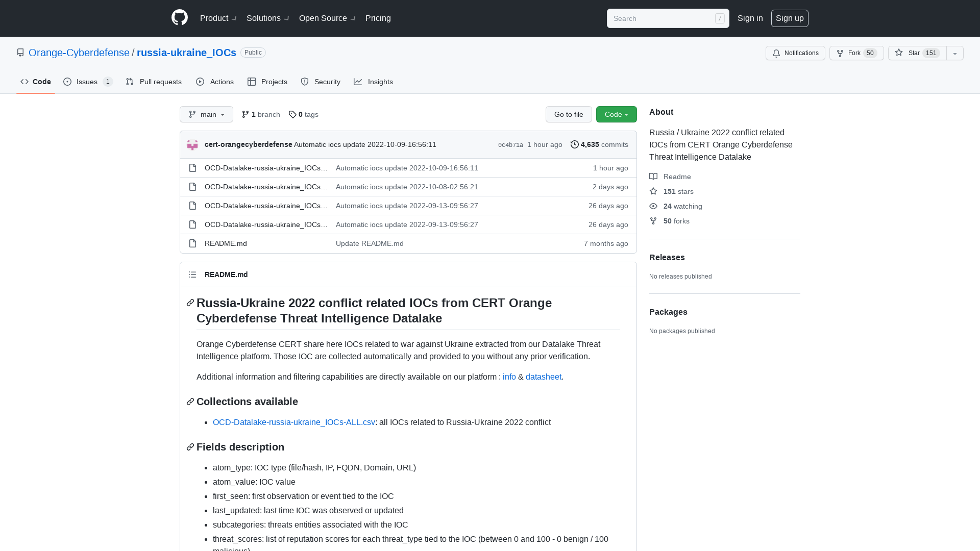This screenshot has width=980, height=551.
Task: Click anchor link icon beside Collections available
Action: pos(190,402)
